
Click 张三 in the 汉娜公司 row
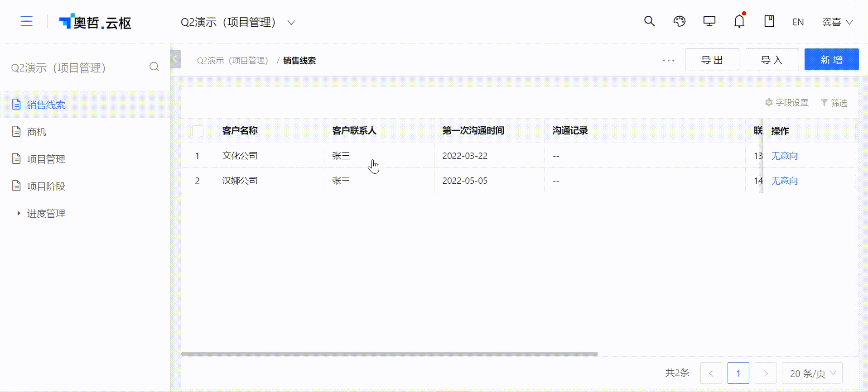pyautogui.click(x=341, y=181)
